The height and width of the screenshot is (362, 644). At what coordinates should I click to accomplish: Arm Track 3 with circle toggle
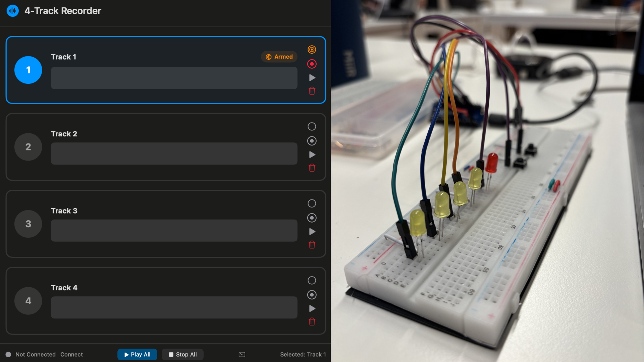[x=312, y=203]
